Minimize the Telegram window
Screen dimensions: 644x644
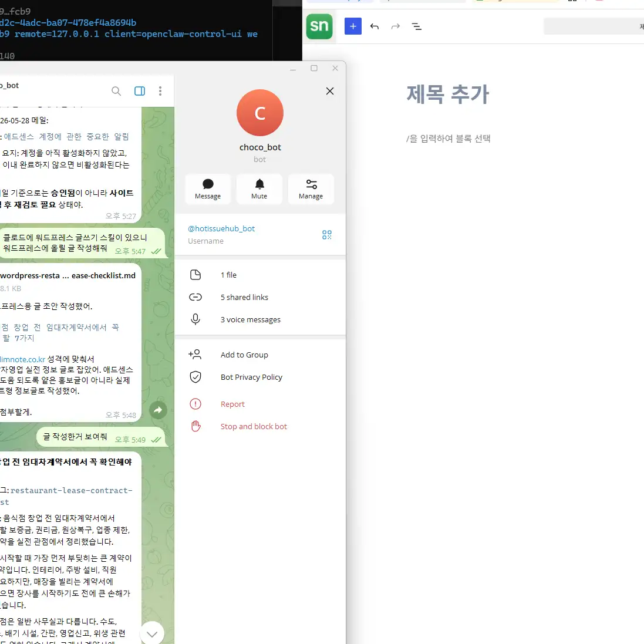[x=293, y=69]
